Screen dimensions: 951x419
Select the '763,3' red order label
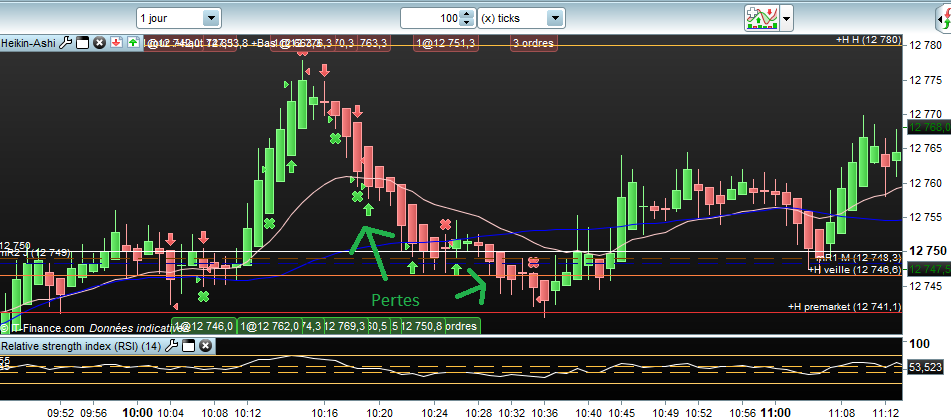click(374, 43)
